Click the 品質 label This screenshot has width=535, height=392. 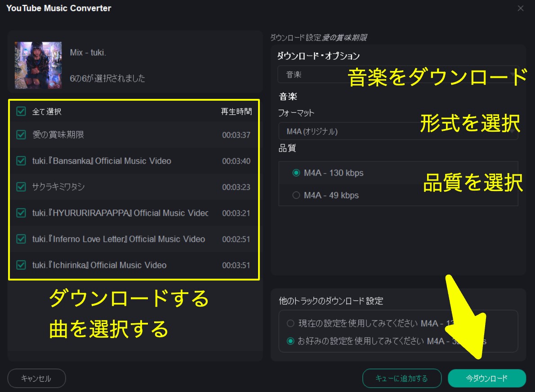(287, 148)
